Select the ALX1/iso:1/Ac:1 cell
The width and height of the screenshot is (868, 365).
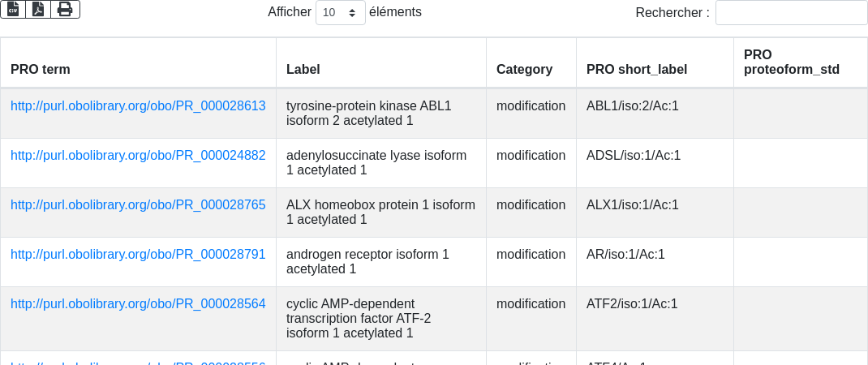[633, 205]
